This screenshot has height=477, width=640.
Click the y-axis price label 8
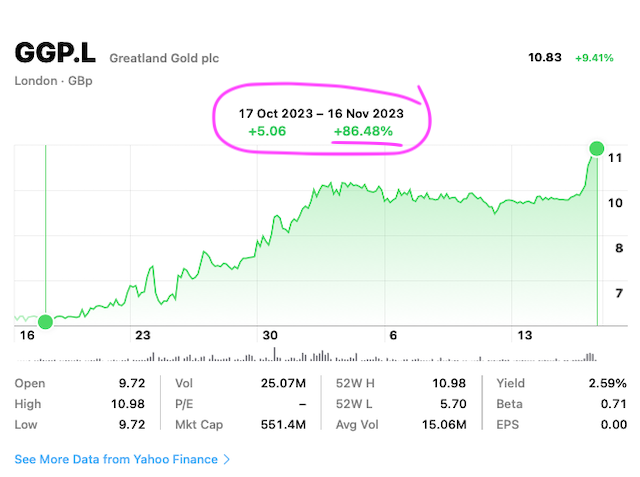(619, 248)
